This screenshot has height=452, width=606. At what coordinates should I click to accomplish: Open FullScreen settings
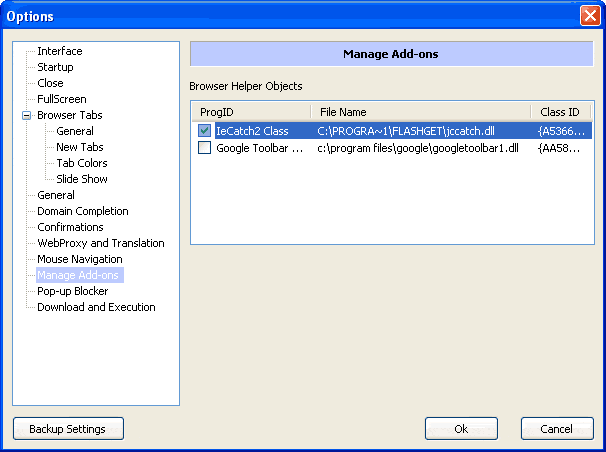[61, 99]
